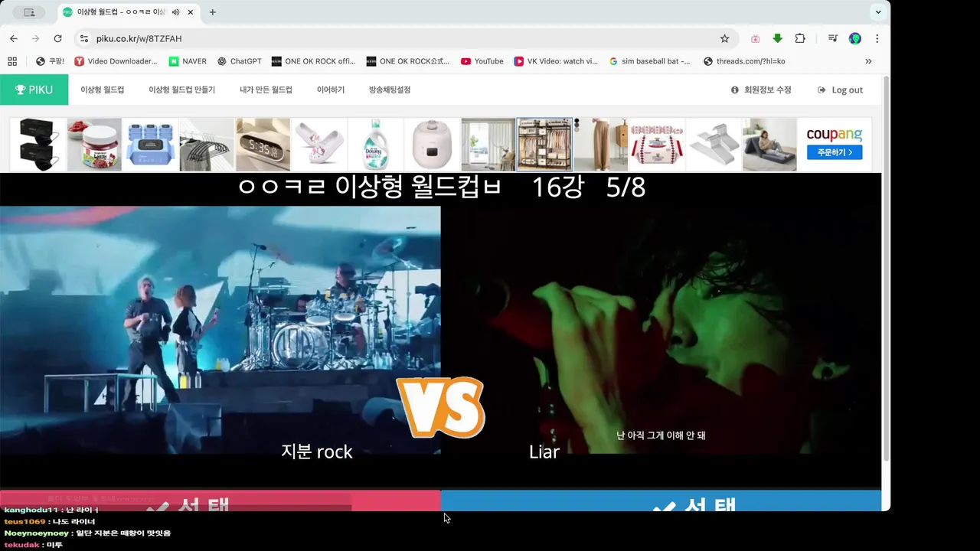Click the Liar video on right

(661, 329)
